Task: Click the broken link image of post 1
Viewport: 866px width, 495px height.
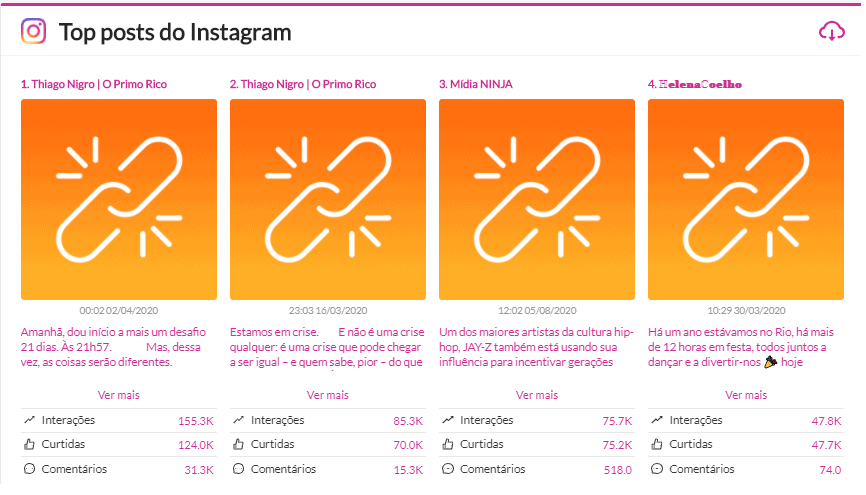Action: 119,199
